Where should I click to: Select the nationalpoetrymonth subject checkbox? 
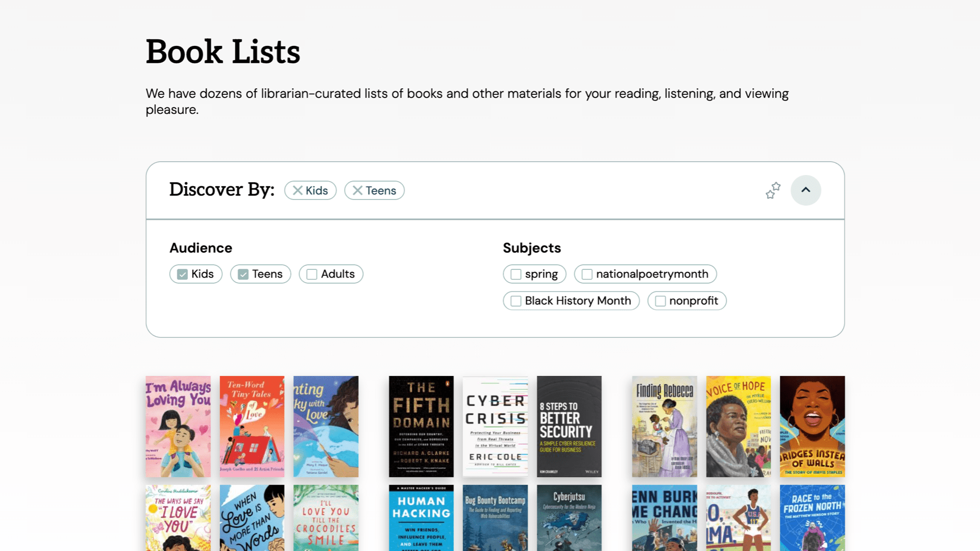coord(587,274)
